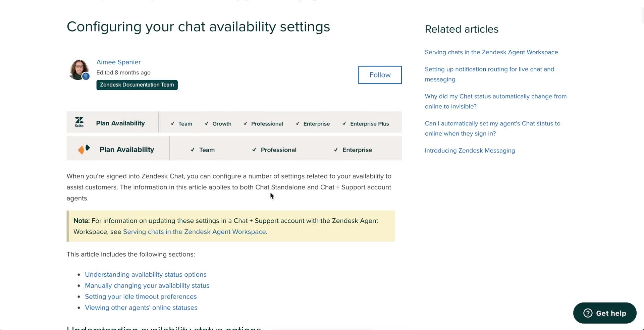The height and width of the screenshot is (330, 644).
Task: Click the Enterprise Plus plan label
Action: point(369,124)
